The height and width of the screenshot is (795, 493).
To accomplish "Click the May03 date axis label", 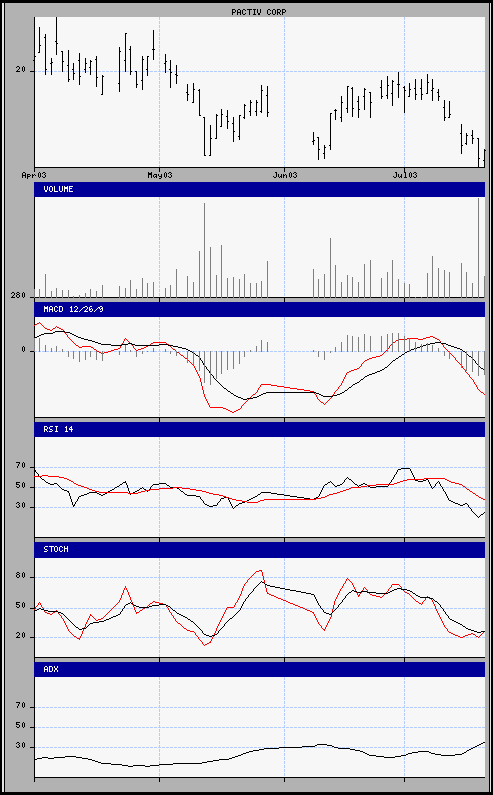I will point(160,175).
